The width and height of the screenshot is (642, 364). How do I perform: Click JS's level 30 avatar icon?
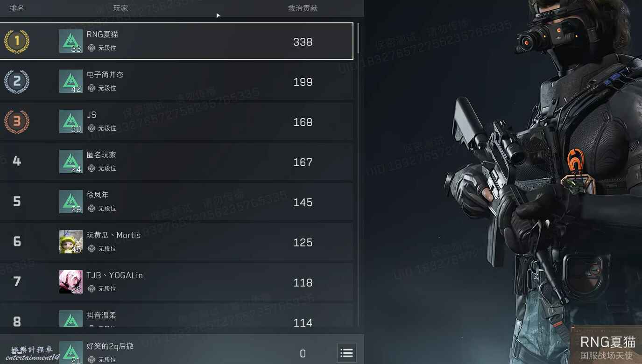(71, 121)
